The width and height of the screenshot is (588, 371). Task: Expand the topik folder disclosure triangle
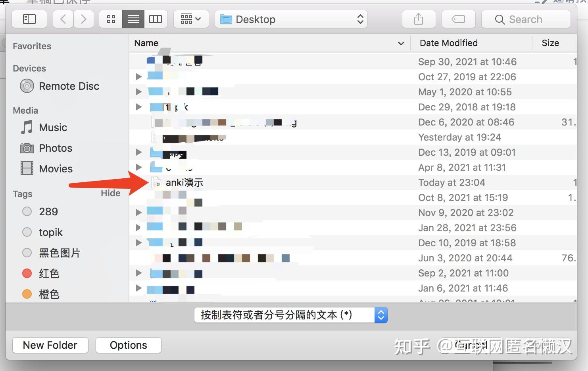tap(138, 107)
